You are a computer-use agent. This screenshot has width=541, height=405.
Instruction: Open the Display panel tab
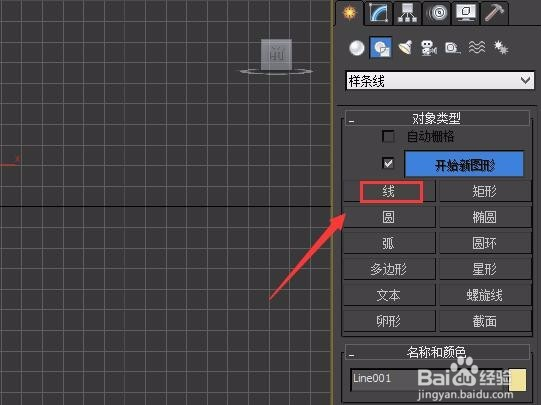click(466, 13)
